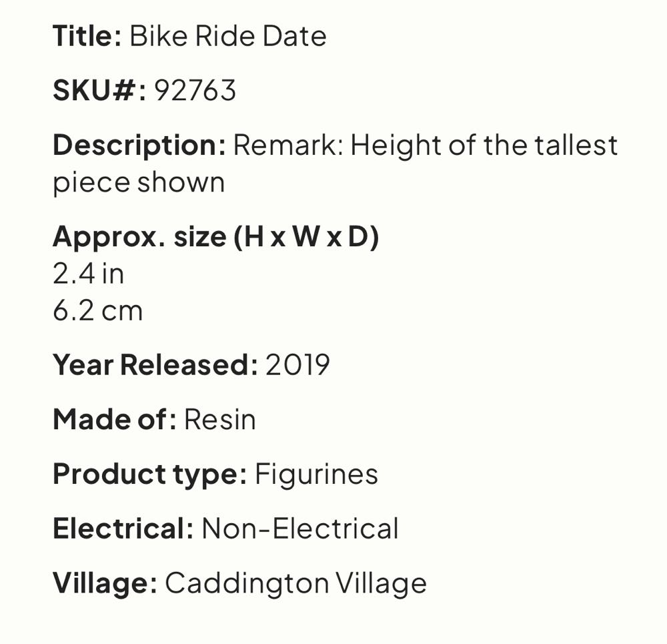Click the "Product type:" label
This screenshot has height=644, width=667.
point(149,474)
